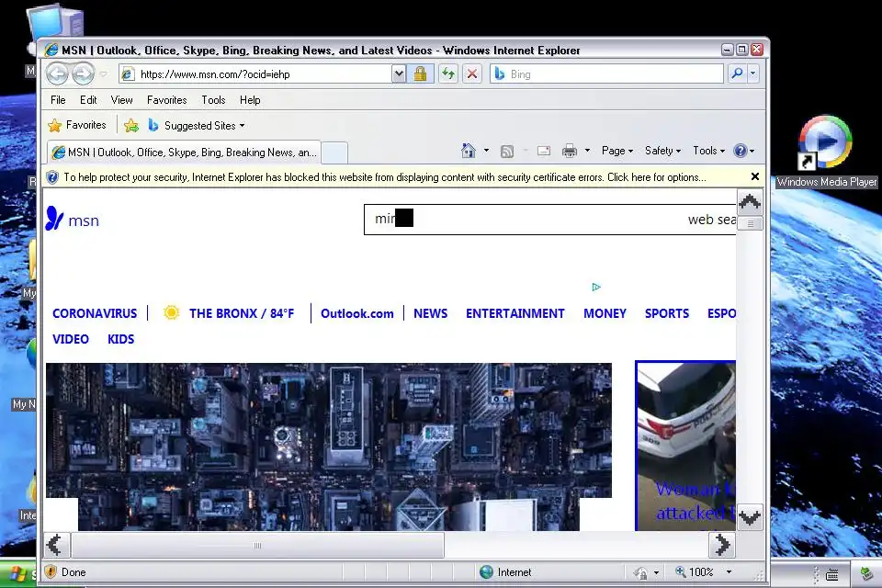
Task: Add page to Favorites Bar star icon
Action: point(131,126)
